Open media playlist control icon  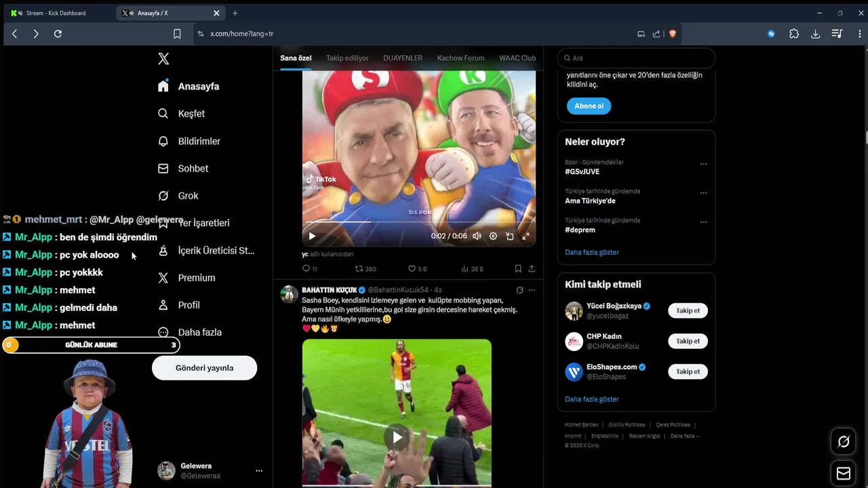pyautogui.click(x=837, y=34)
